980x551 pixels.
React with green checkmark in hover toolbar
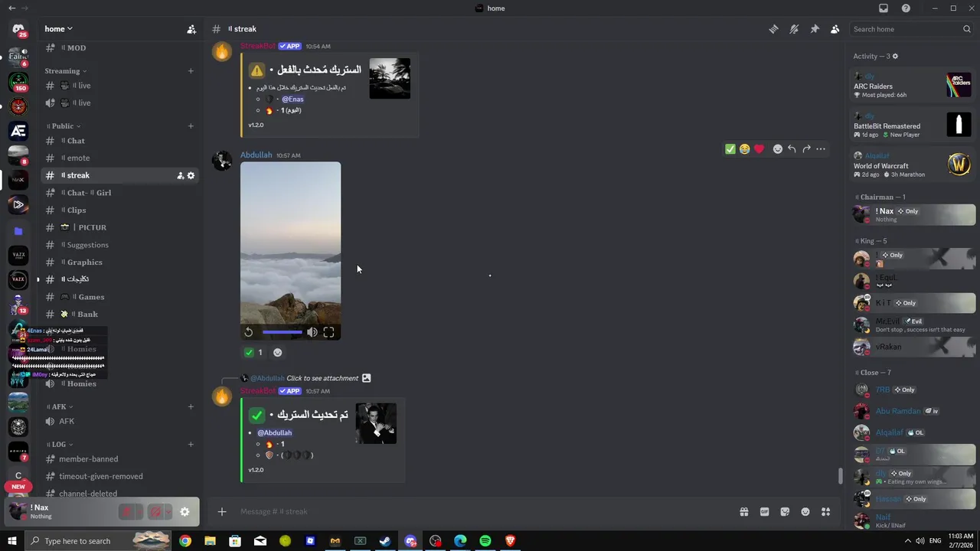(730, 149)
